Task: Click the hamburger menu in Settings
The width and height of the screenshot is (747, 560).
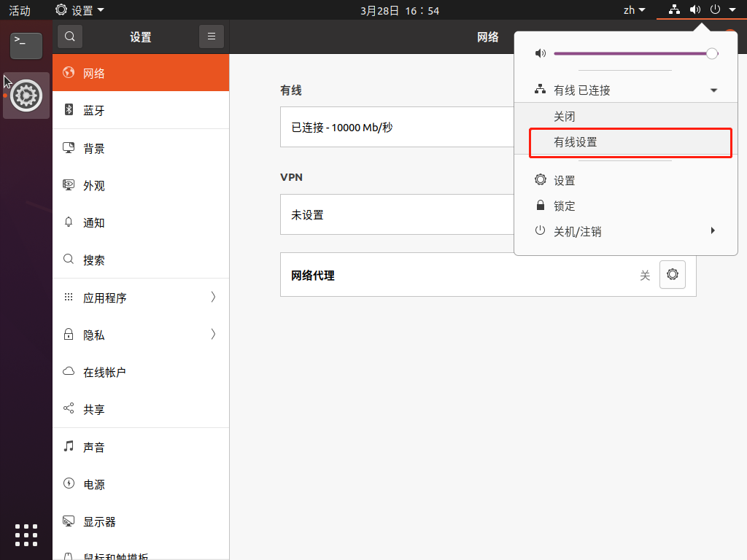Action: pos(211,36)
